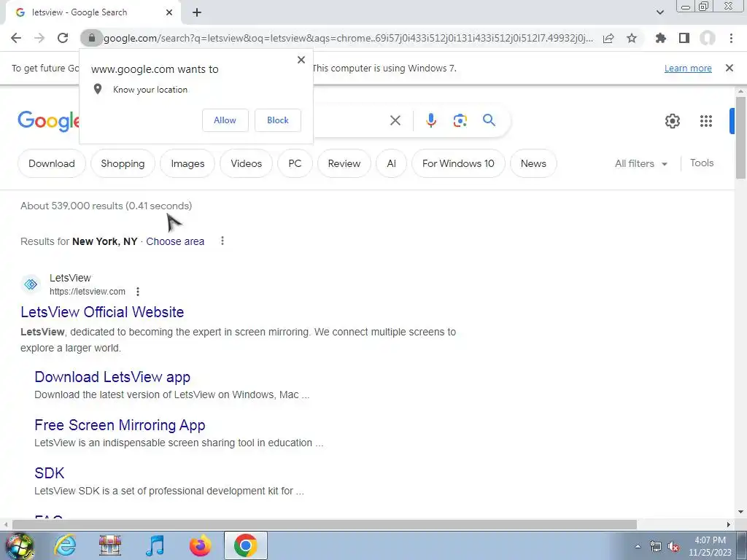Open the tab search chevron
The height and width of the screenshot is (560, 747).
point(659,13)
